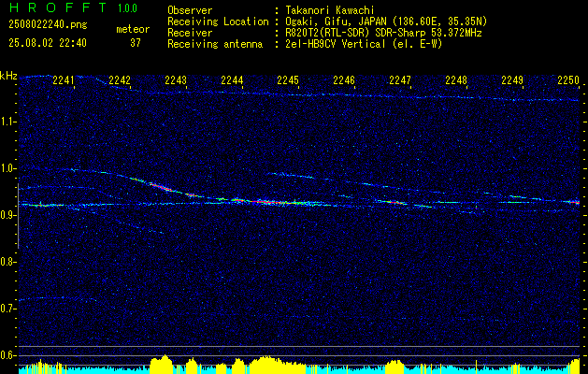This screenshot has height=374, width=588.
Task: Click the tall yellow power peak below 2243
Action: click(161, 365)
